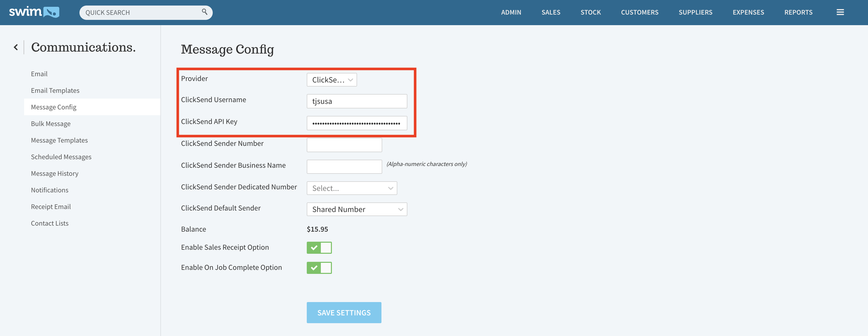
Task: Click the quick search magnifier icon
Action: pos(204,12)
